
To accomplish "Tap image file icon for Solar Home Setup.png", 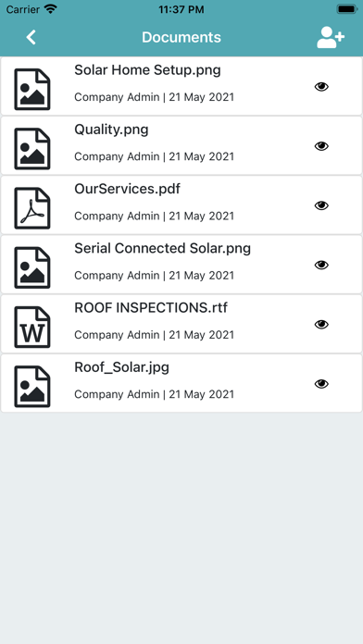I will click(32, 89).
